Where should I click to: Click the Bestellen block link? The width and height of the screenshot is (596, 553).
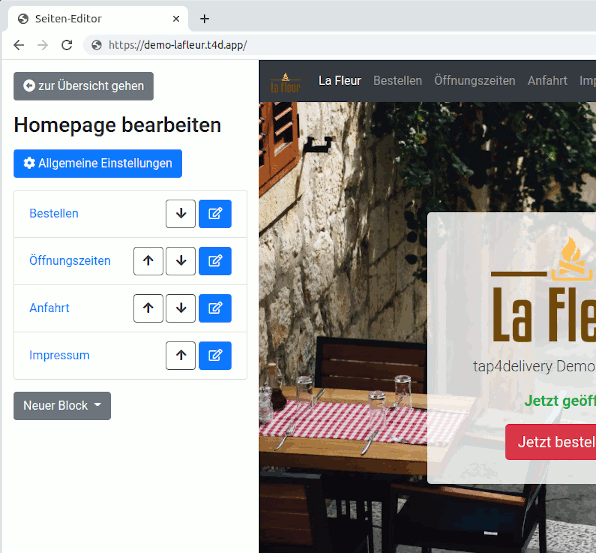[54, 214]
